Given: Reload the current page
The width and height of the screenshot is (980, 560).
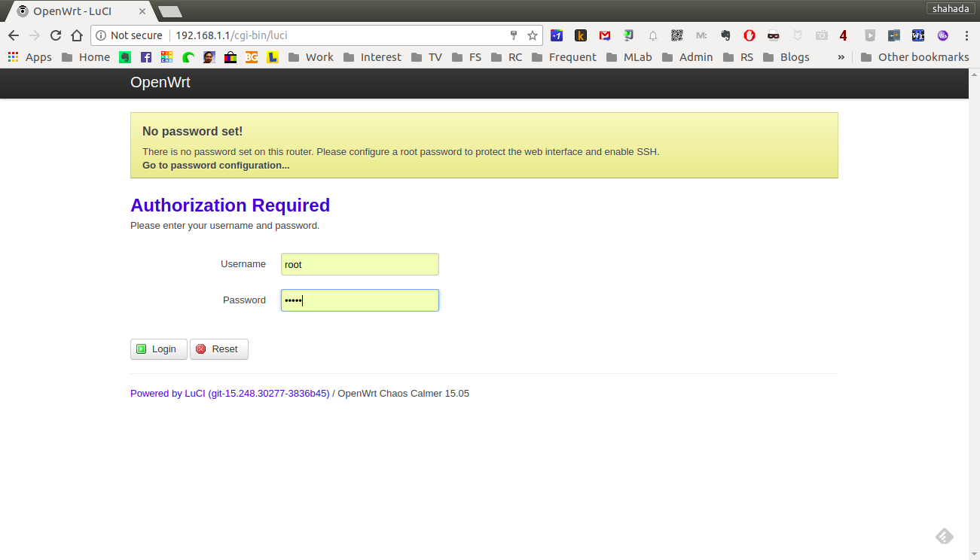Looking at the screenshot, I should coord(56,35).
